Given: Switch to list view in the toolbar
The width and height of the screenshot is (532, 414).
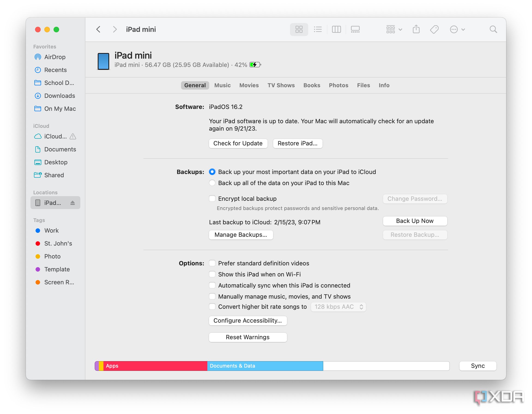Looking at the screenshot, I should [318, 29].
